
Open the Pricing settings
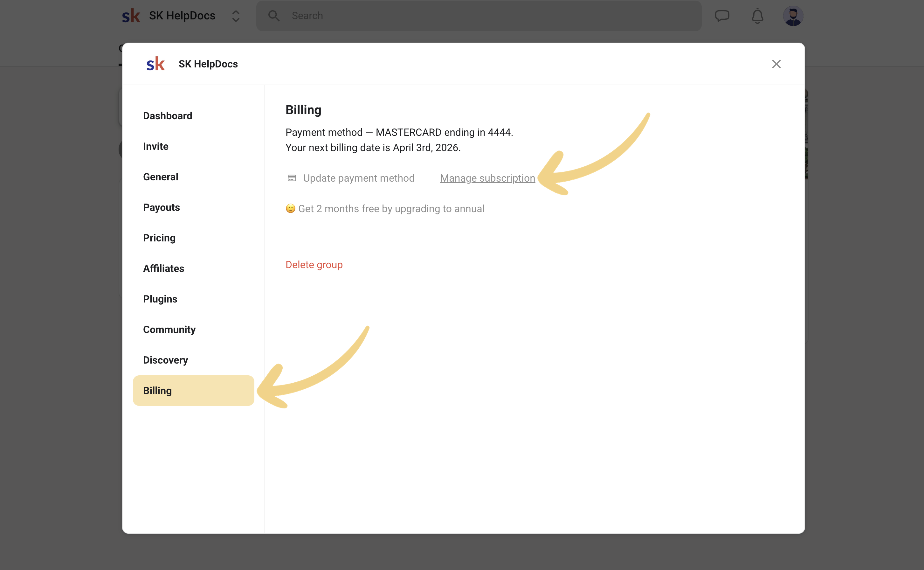click(x=159, y=238)
